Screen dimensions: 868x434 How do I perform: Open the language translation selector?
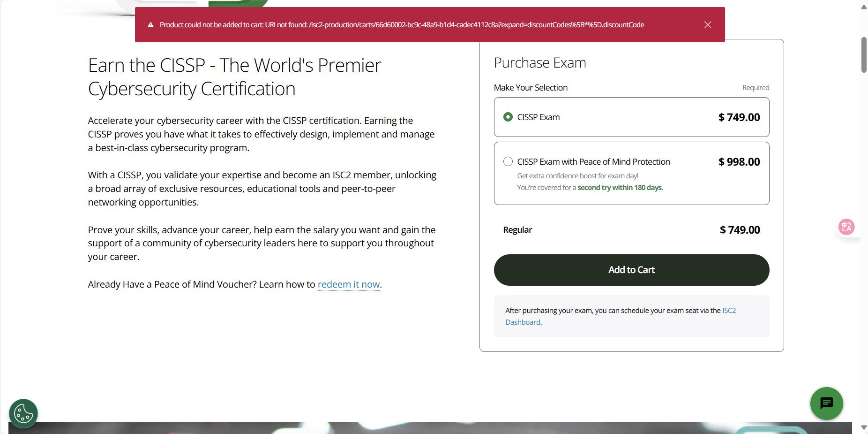pyautogui.click(x=847, y=227)
